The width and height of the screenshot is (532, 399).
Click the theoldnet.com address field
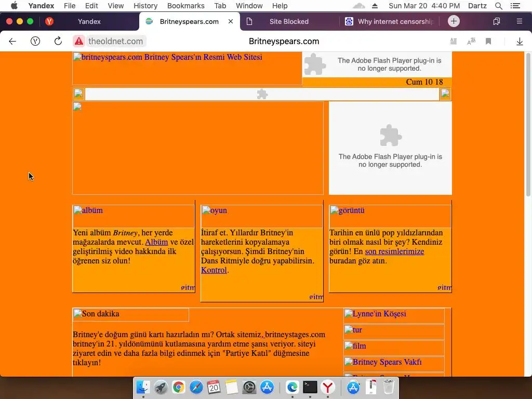coord(116,42)
